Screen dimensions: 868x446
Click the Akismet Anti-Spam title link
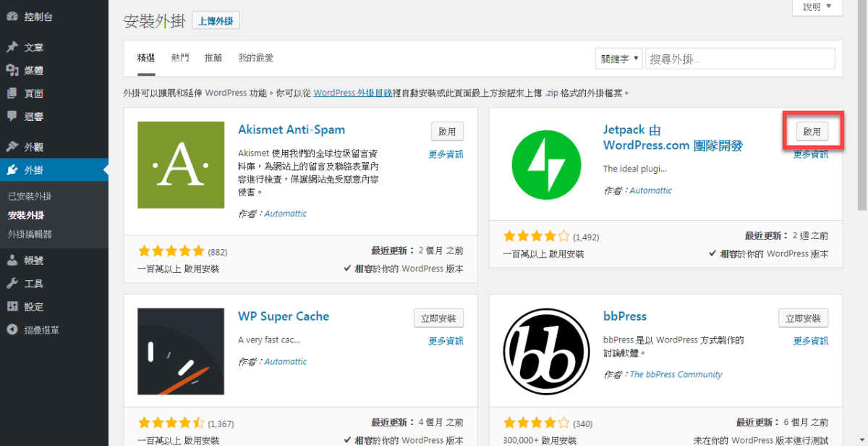[292, 130]
